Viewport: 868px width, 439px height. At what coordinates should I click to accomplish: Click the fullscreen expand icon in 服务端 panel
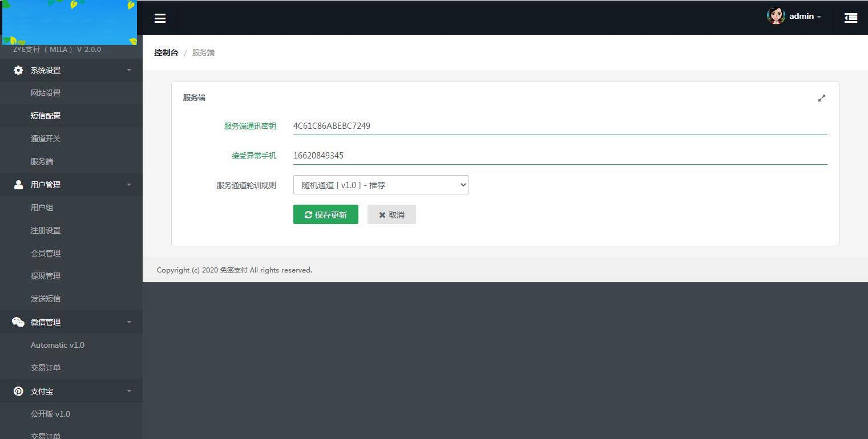[x=821, y=98]
